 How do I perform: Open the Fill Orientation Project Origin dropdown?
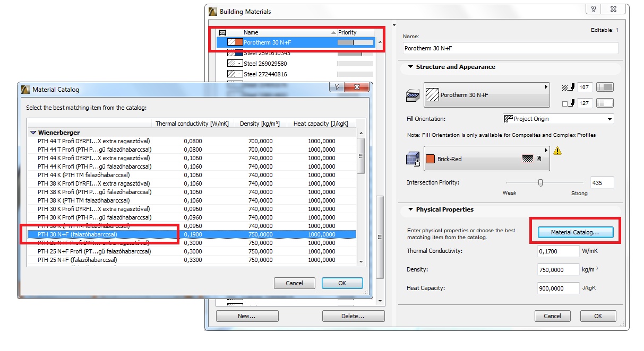558,119
